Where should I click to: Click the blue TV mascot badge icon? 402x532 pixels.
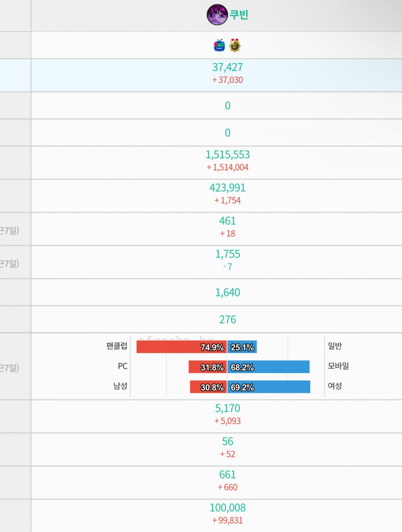point(219,45)
